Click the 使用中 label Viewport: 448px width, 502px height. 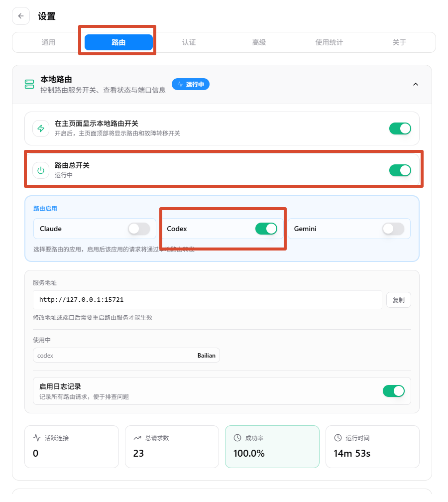point(42,340)
